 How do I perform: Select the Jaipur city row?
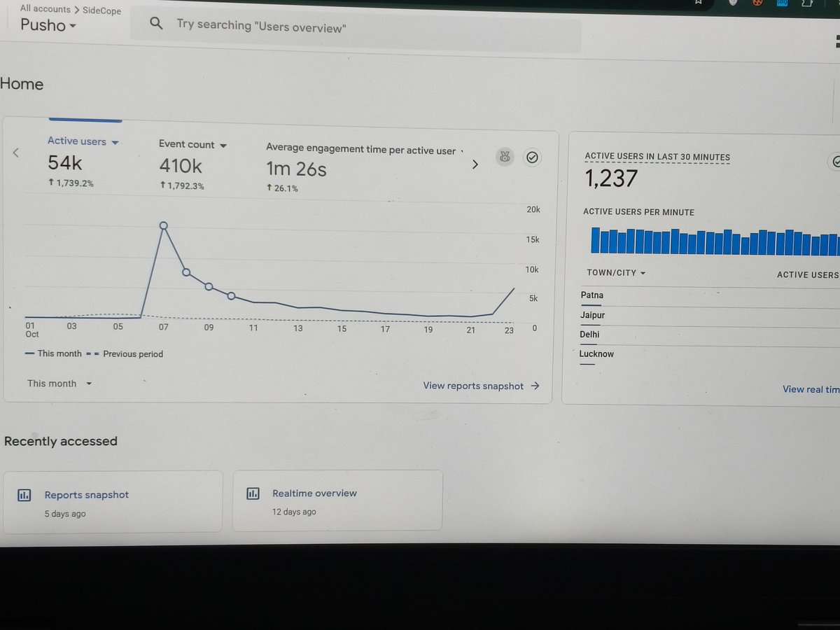710,316
